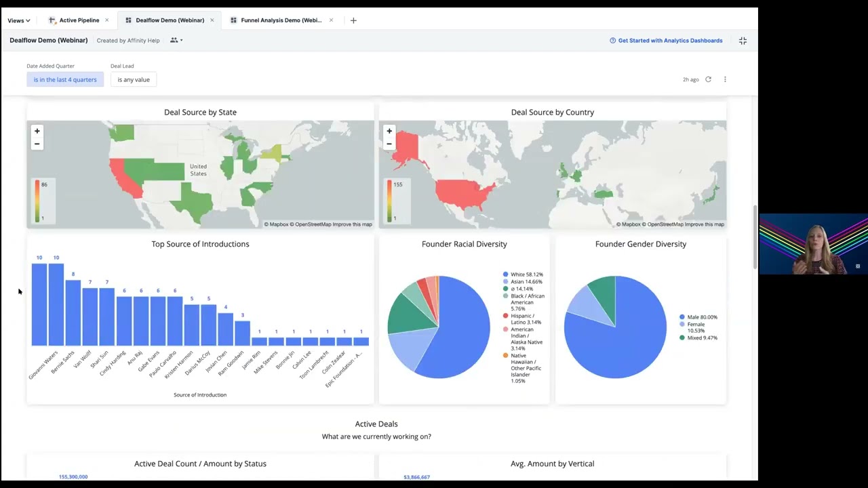Click the help circle icon beside Get Started
The height and width of the screenshot is (488, 868).
(612, 41)
